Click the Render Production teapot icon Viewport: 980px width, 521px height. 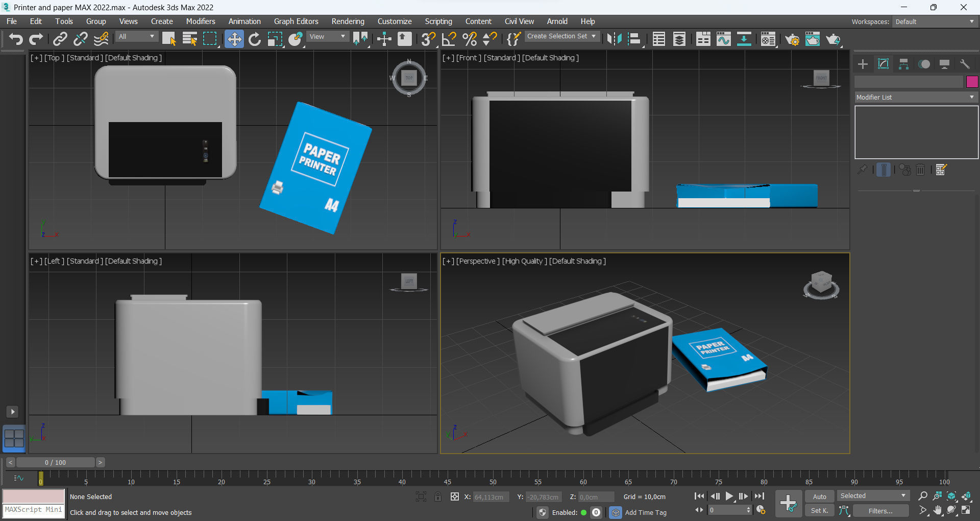(833, 39)
